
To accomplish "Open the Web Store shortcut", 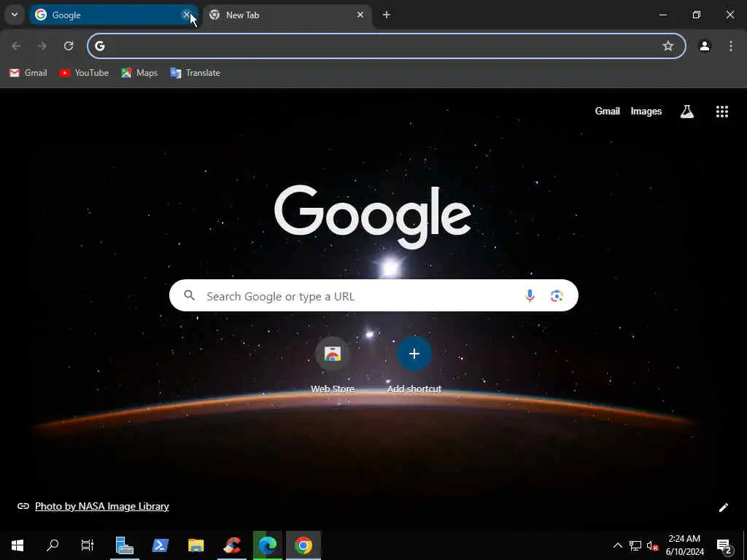I will point(333,365).
